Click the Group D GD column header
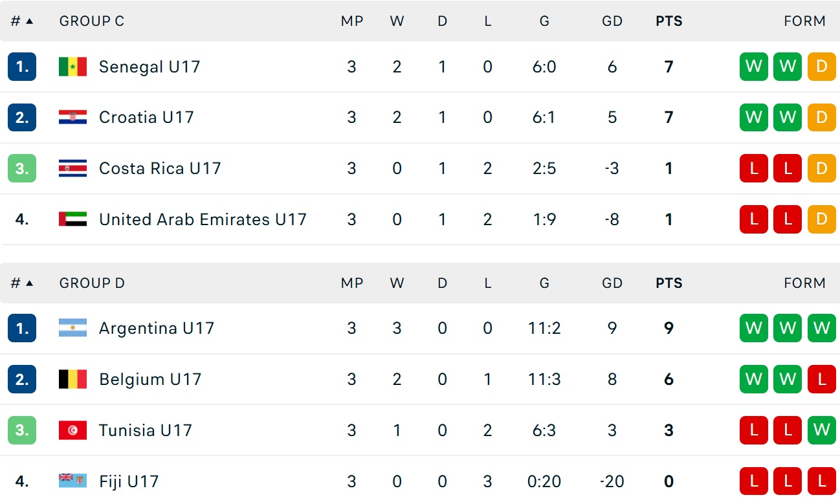The image size is (840, 504). pos(612,283)
